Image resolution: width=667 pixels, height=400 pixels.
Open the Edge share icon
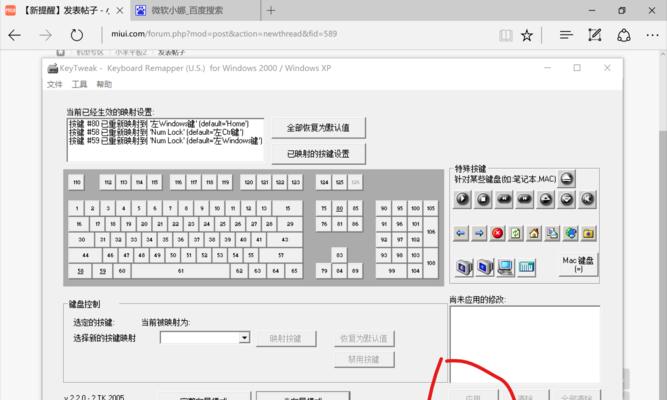click(x=624, y=35)
